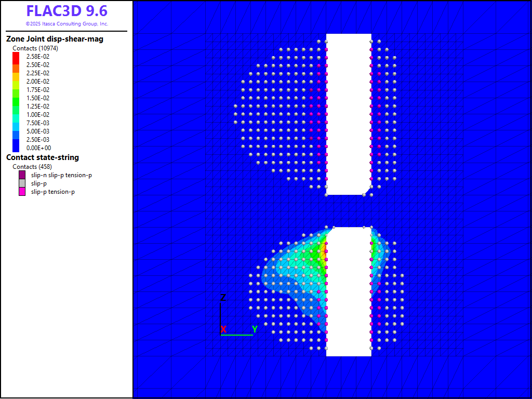Viewport: 532px width, 399px height.
Task: Click the red swatch at top of color scale
Action: [x=16, y=55]
